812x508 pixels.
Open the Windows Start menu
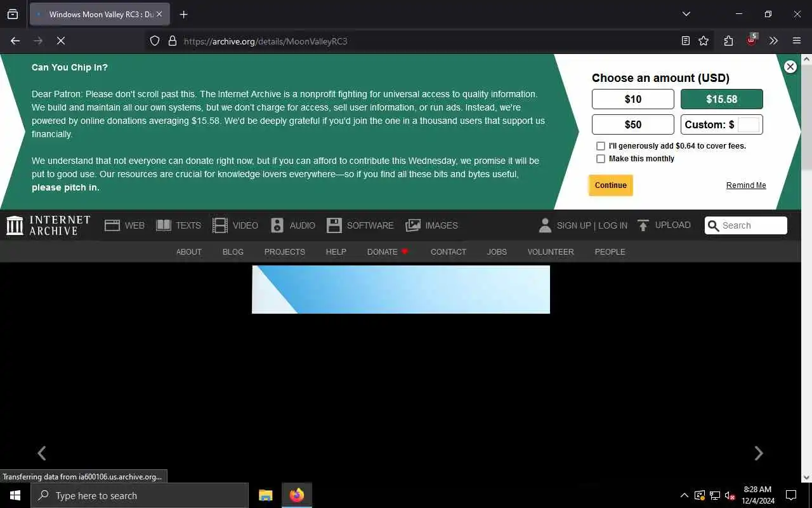(15, 495)
